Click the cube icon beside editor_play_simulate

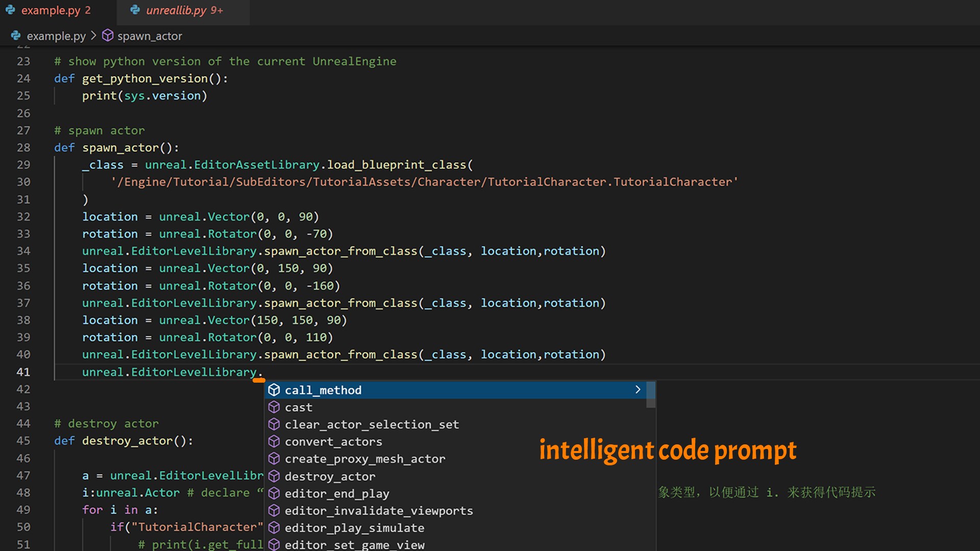click(275, 528)
